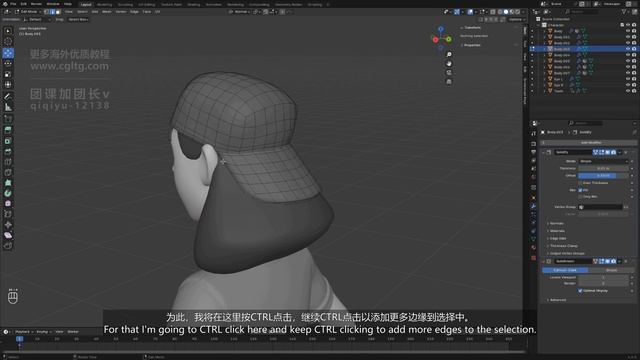Click the Levels Viewport value field

click(x=603, y=278)
